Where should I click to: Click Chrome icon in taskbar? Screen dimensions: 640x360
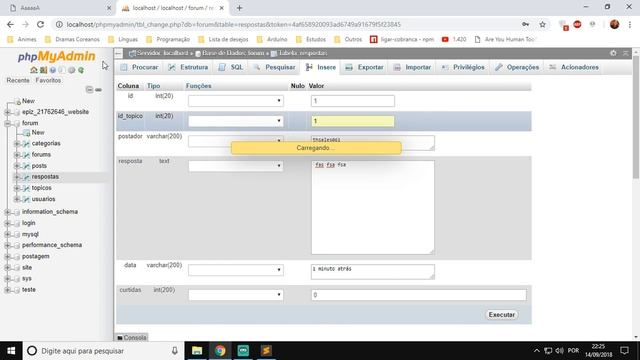[220, 351]
